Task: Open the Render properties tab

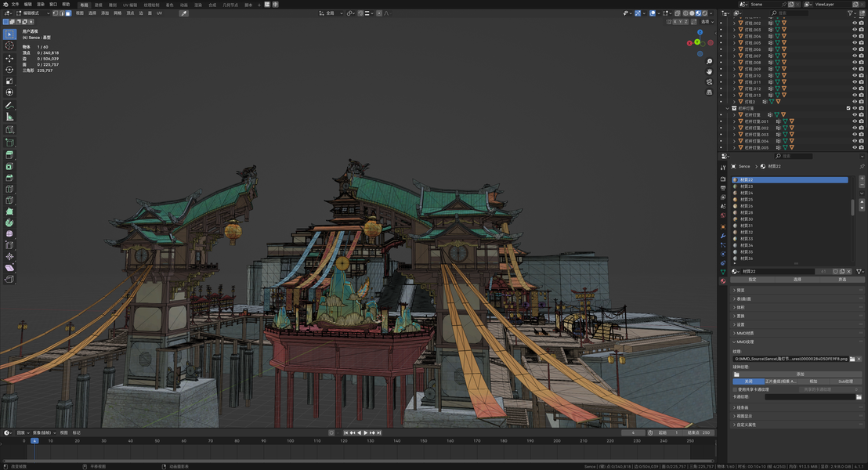Action: coord(723,179)
